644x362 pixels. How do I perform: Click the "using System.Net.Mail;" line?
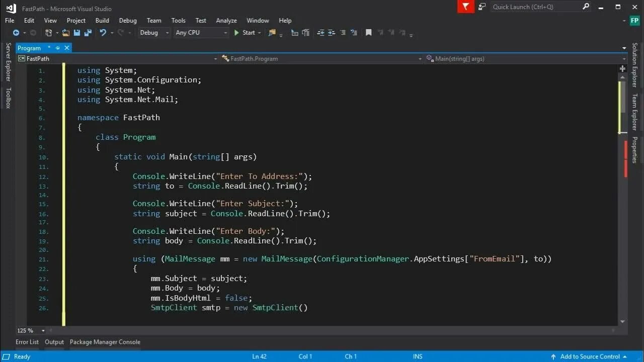point(128,100)
